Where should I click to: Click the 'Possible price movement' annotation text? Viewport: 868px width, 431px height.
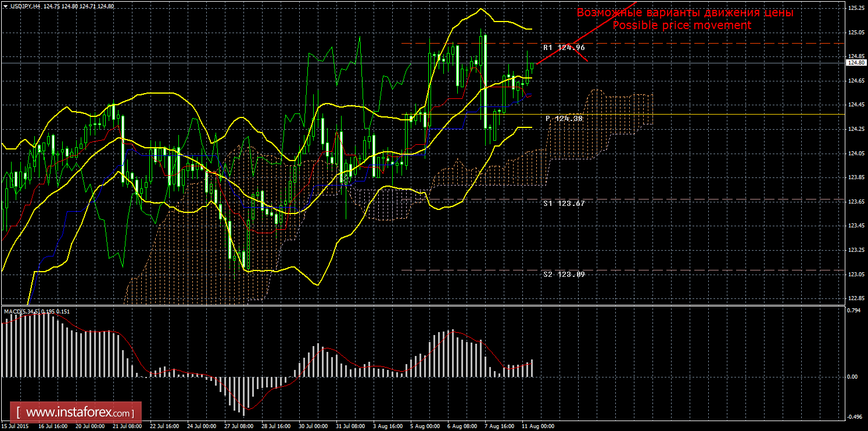click(682, 25)
